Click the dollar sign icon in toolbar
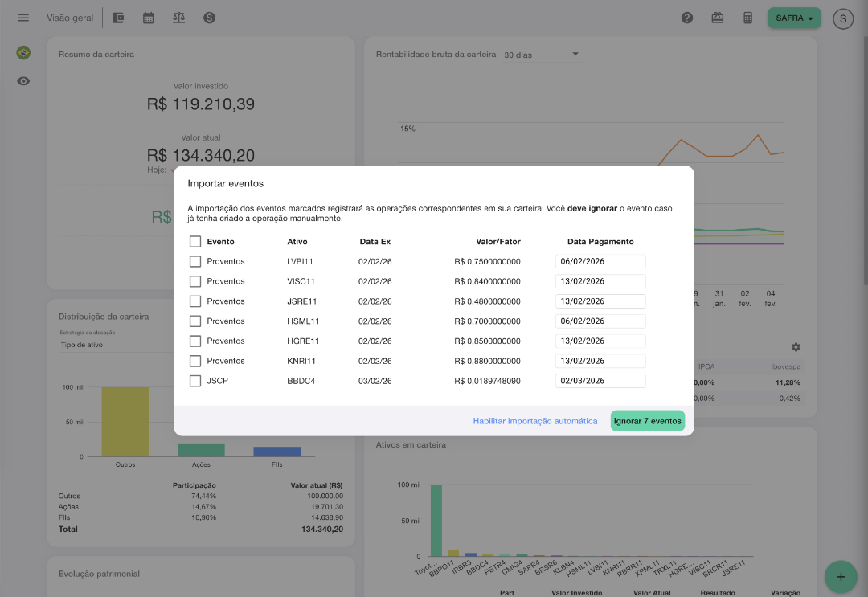The image size is (868, 597). (209, 18)
